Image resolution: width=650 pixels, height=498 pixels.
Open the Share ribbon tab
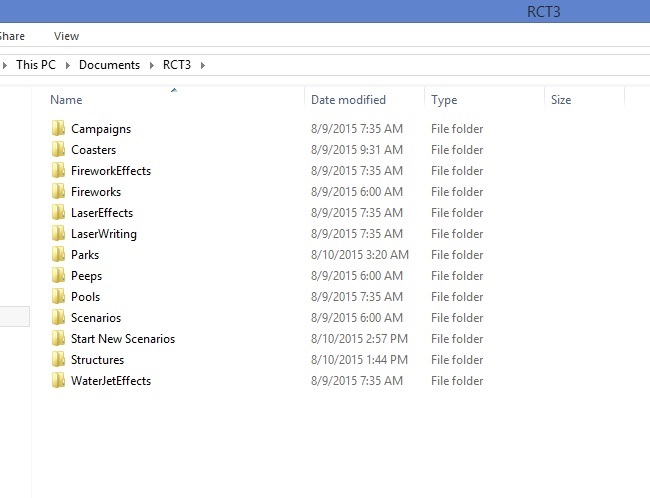[12, 36]
